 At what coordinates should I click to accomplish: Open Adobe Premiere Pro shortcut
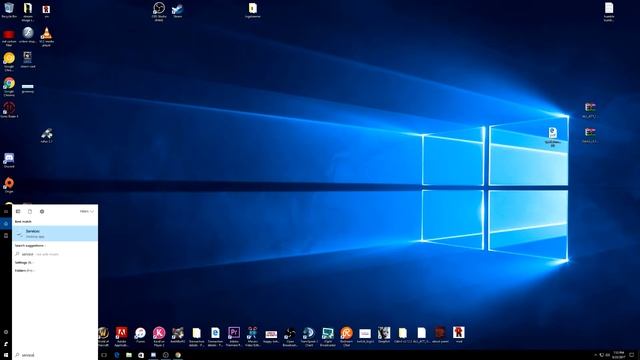[234, 336]
